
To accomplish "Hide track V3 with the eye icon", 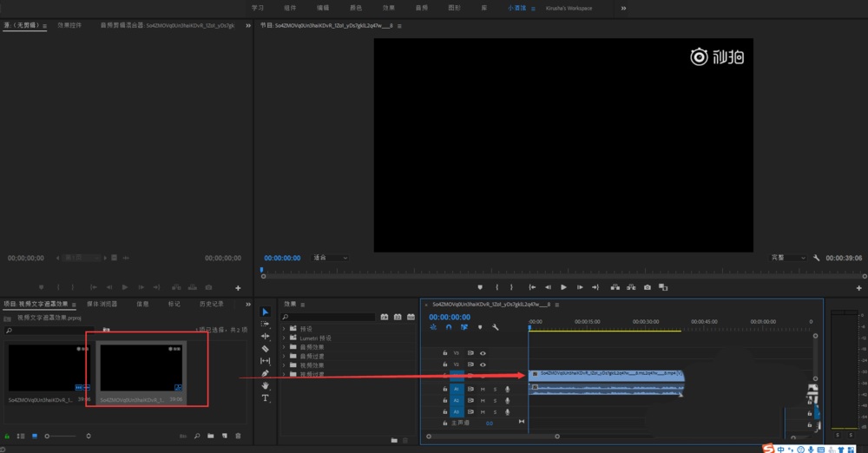I will click(483, 353).
